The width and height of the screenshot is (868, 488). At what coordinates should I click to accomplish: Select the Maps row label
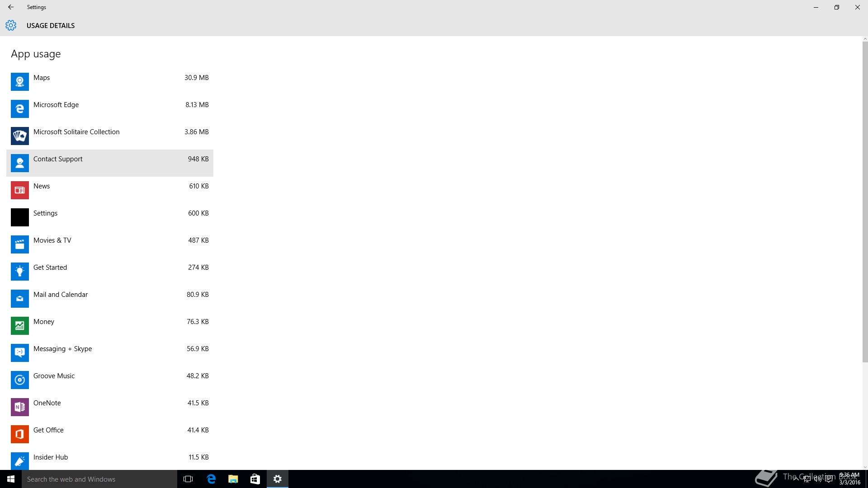pos(42,78)
